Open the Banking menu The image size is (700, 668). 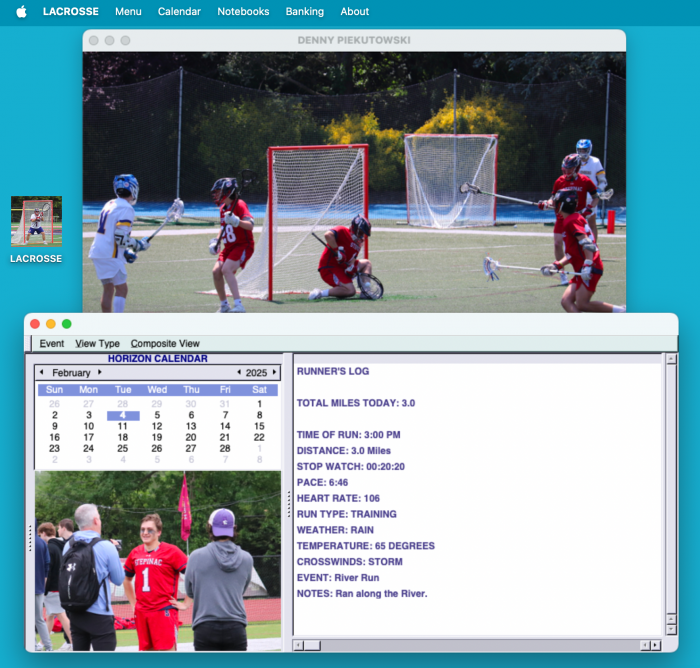pyautogui.click(x=305, y=12)
